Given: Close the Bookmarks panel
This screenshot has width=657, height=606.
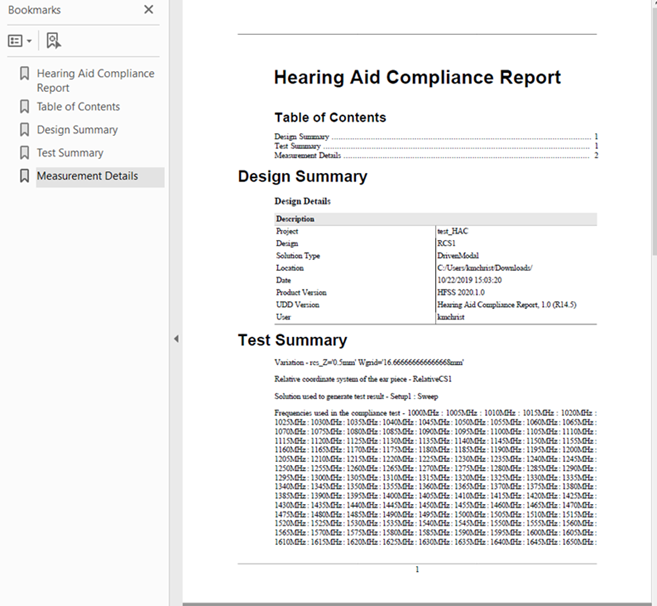Looking at the screenshot, I should coord(149,10).
